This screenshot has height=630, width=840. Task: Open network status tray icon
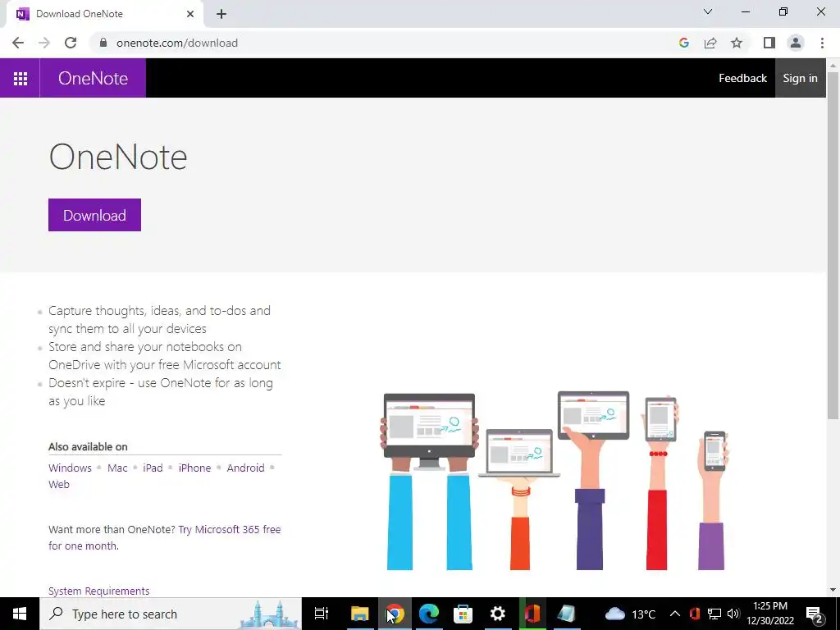[x=714, y=614]
